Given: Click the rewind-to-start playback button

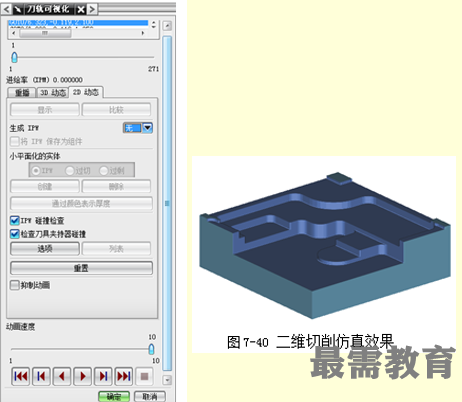Looking at the screenshot, I should [x=21, y=376].
